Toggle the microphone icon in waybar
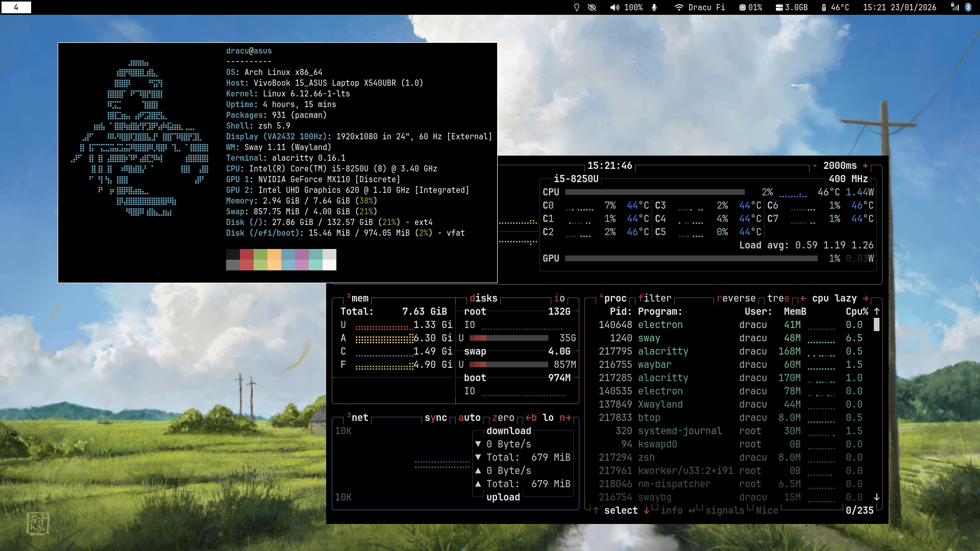980x551 pixels. click(x=654, y=8)
